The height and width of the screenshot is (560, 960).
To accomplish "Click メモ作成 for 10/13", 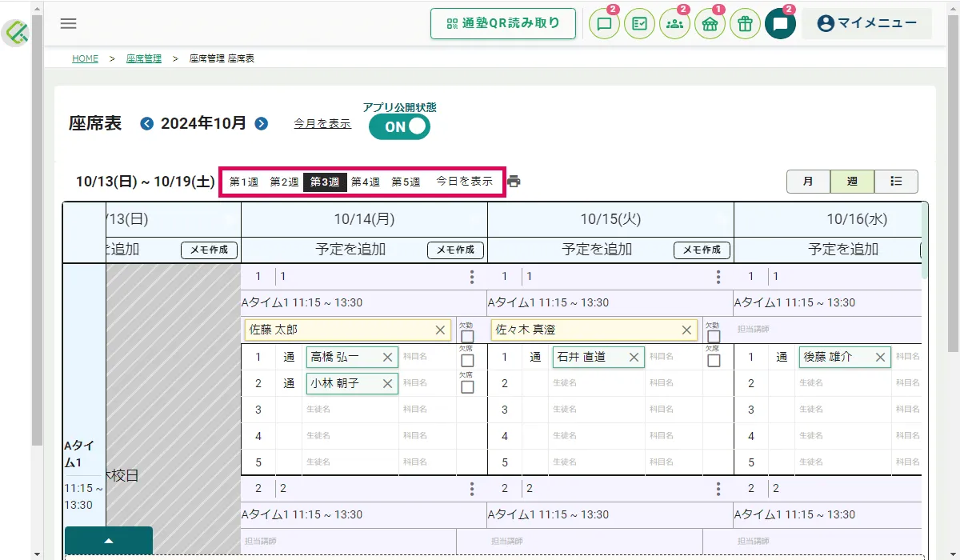I will pyautogui.click(x=209, y=250).
